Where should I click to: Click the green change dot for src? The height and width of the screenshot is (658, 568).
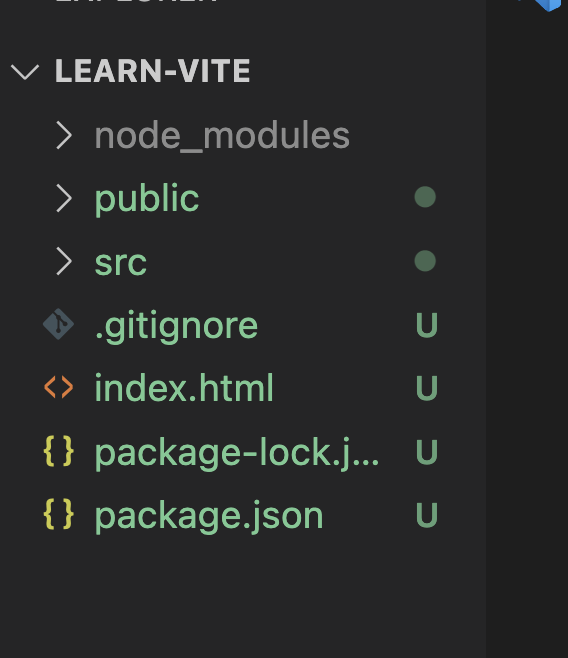(425, 261)
